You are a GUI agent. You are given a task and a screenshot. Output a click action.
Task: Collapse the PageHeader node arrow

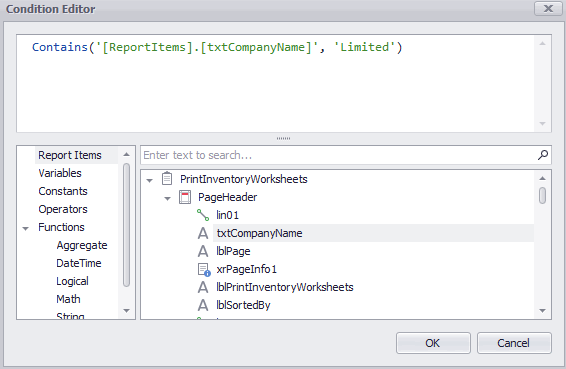(167, 198)
